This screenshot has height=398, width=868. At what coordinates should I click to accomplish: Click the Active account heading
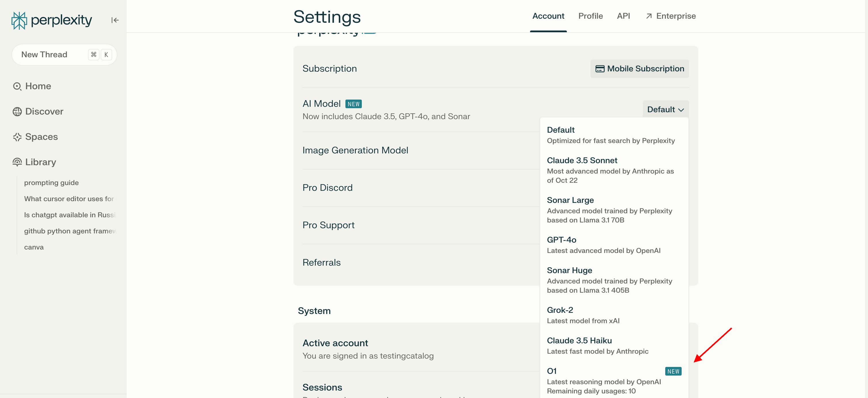point(335,343)
